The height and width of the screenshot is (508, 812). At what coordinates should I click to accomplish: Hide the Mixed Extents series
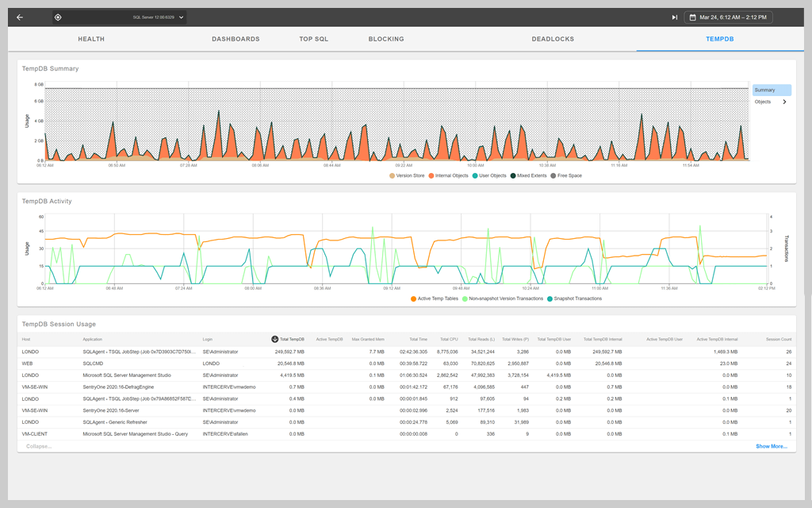(524, 175)
